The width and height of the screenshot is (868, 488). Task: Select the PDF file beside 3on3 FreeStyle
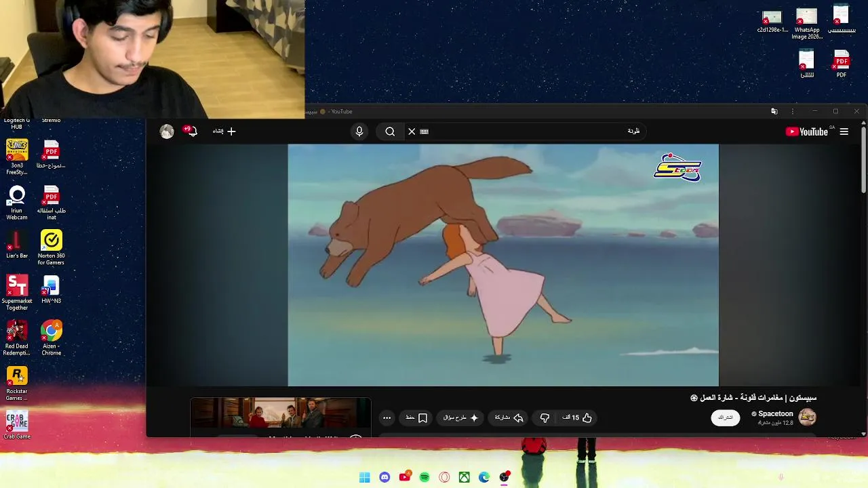click(52, 154)
